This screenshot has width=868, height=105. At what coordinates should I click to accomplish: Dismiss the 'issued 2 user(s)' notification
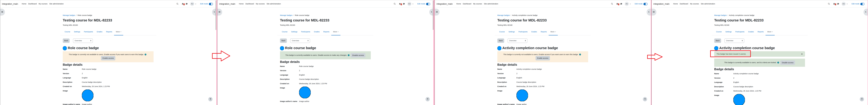[x=802, y=54]
